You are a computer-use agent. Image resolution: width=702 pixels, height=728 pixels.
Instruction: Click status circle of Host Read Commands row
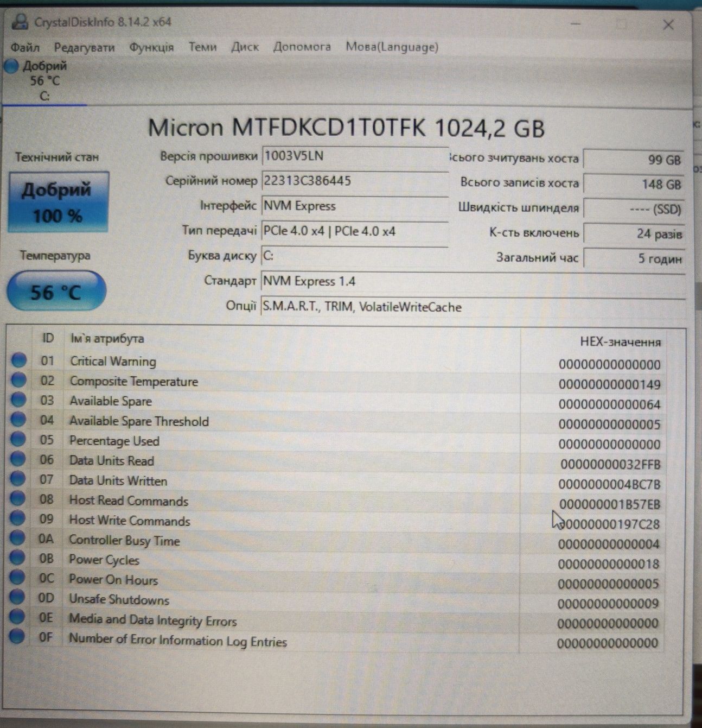tap(18, 499)
